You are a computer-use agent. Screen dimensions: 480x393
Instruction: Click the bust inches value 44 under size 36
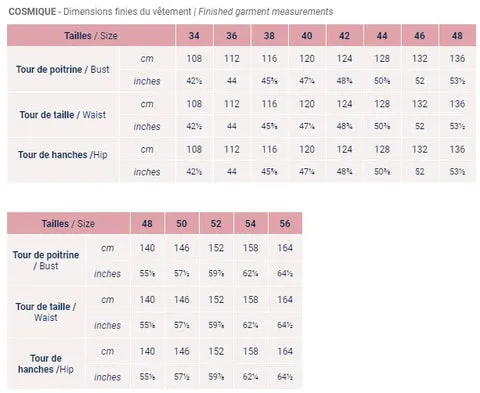[232, 81]
